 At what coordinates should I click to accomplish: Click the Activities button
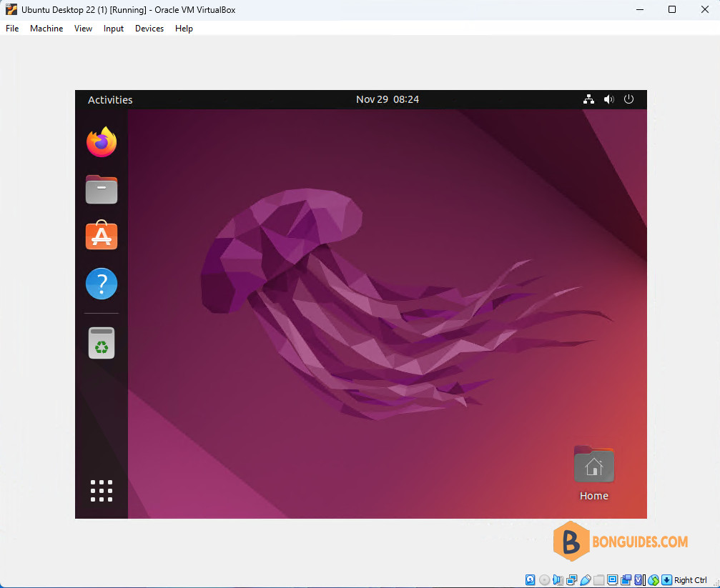click(110, 99)
